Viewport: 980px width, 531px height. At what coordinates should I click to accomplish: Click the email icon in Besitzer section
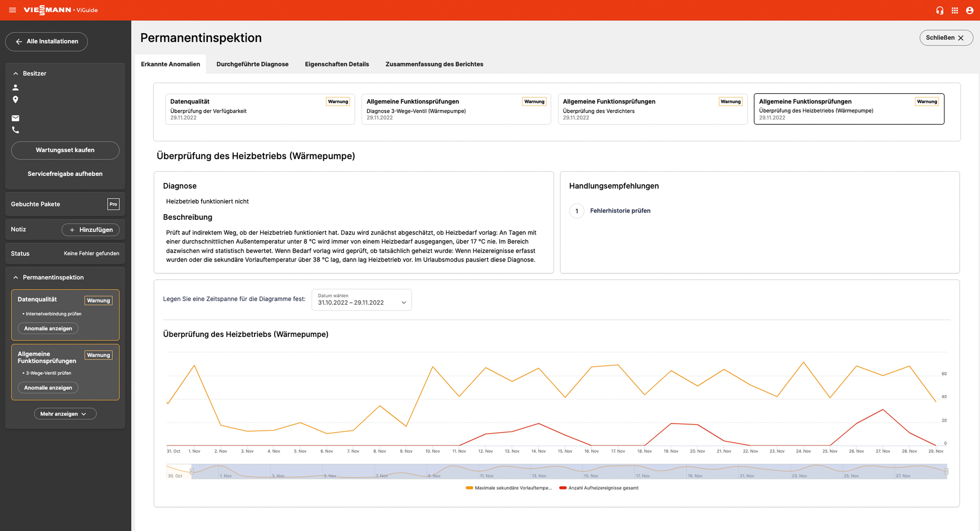16,118
